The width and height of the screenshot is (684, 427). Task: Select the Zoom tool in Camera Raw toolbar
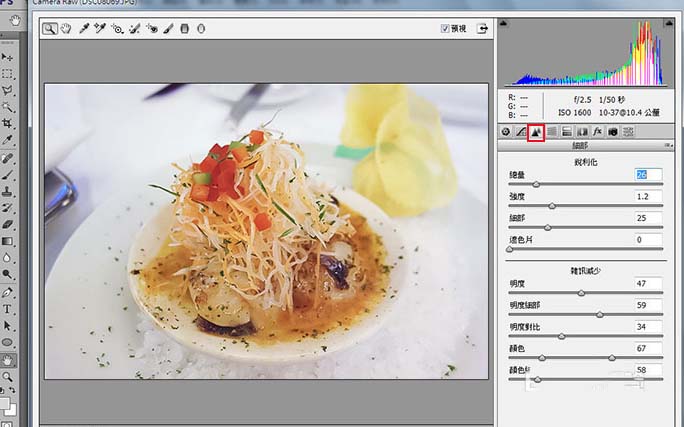click(x=50, y=29)
